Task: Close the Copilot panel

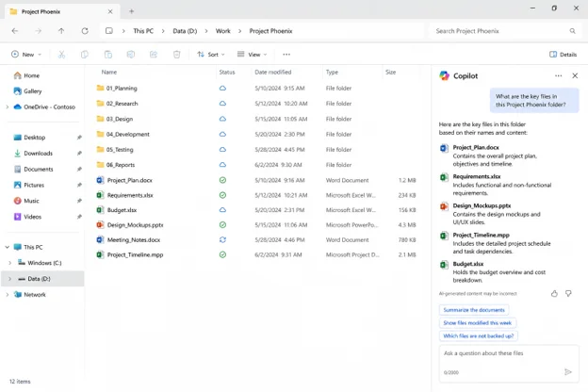Action: tap(575, 75)
